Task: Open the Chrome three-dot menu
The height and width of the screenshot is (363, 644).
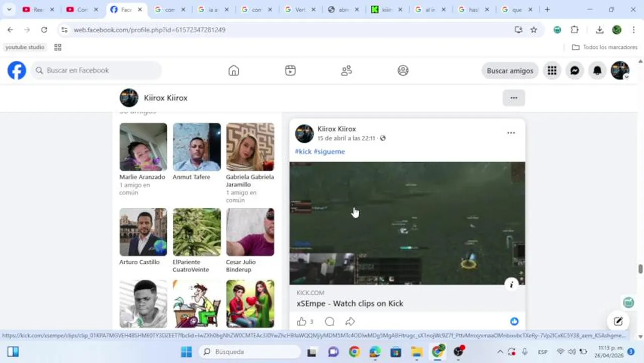Action: 633,30
